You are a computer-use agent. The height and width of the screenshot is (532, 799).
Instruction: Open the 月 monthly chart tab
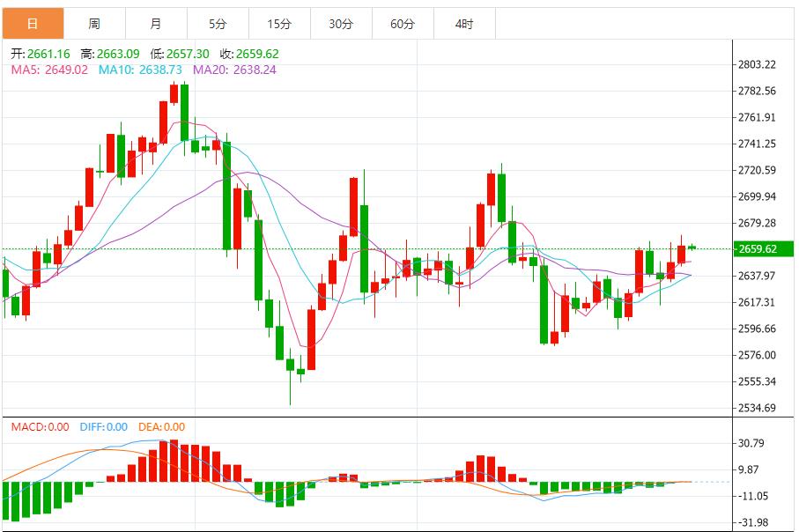[156, 24]
